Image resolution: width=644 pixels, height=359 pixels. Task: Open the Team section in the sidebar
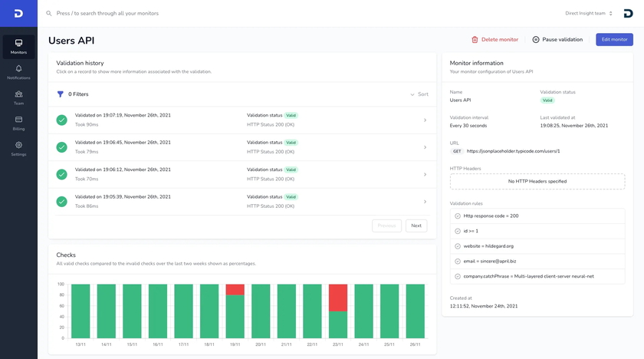pyautogui.click(x=18, y=94)
